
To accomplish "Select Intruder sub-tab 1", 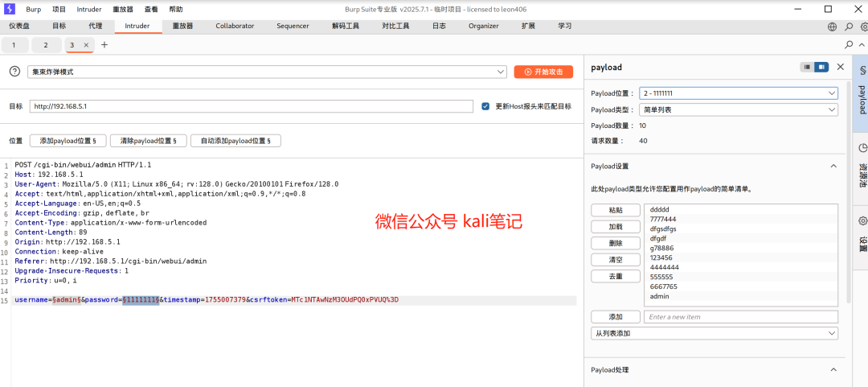I will click(x=14, y=45).
